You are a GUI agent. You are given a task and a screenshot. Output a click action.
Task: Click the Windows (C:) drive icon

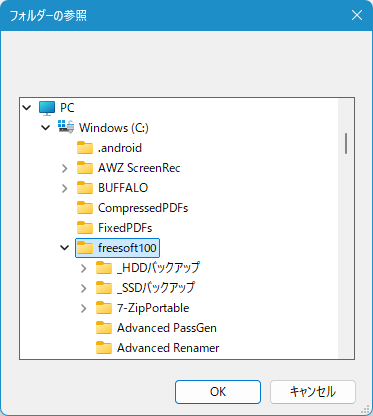(x=66, y=128)
